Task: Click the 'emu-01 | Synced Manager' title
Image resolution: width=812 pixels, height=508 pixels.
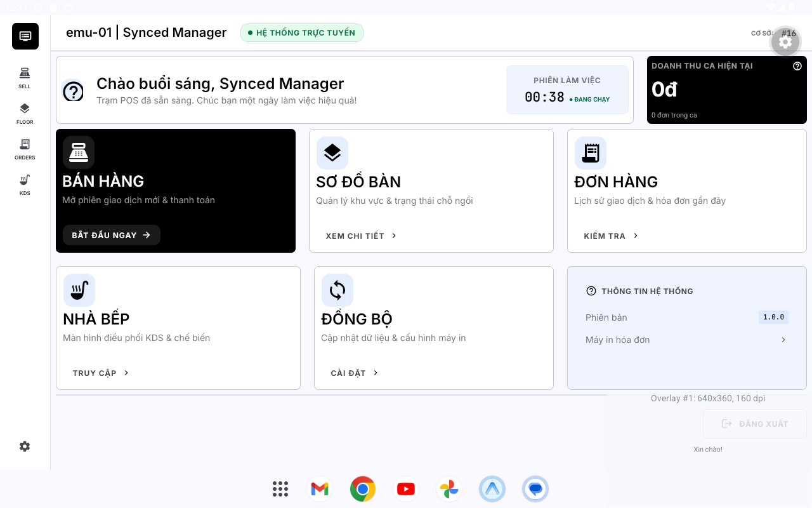Action: pos(146,32)
